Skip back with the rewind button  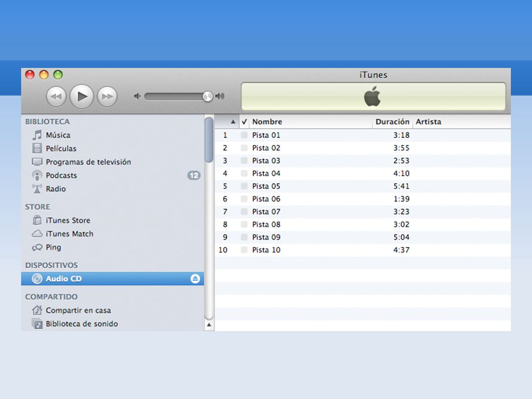coord(56,97)
